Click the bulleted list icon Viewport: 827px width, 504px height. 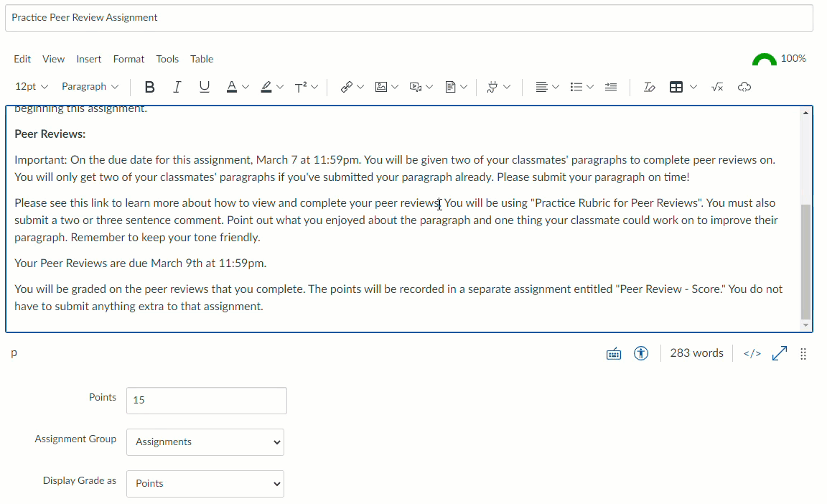(576, 87)
